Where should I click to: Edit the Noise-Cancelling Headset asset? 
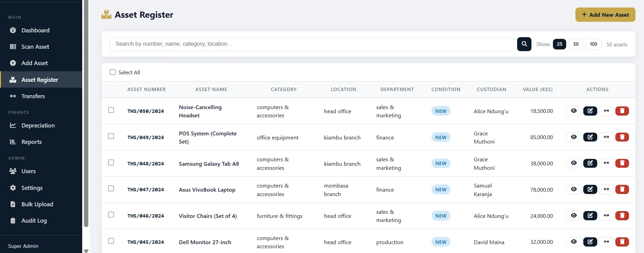pyautogui.click(x=590, y=111)
